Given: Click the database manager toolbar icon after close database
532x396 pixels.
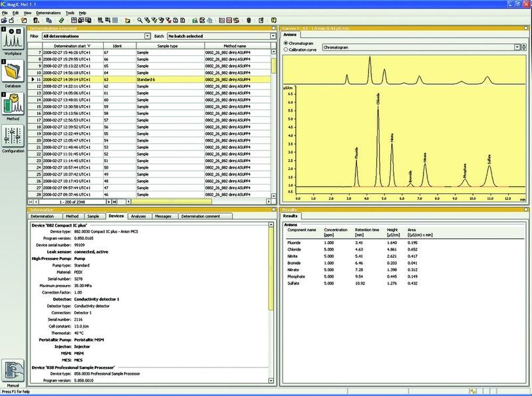Looking at the screenshot, I should pos(24,21).
